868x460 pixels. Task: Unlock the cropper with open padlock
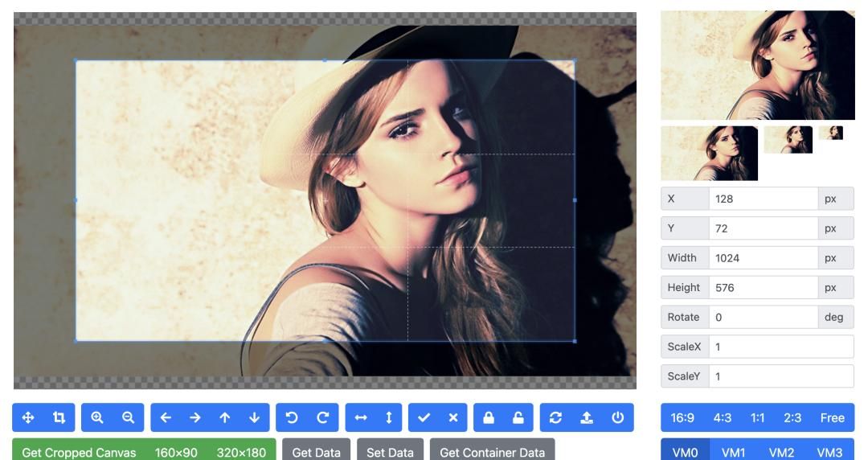[518, 417]
